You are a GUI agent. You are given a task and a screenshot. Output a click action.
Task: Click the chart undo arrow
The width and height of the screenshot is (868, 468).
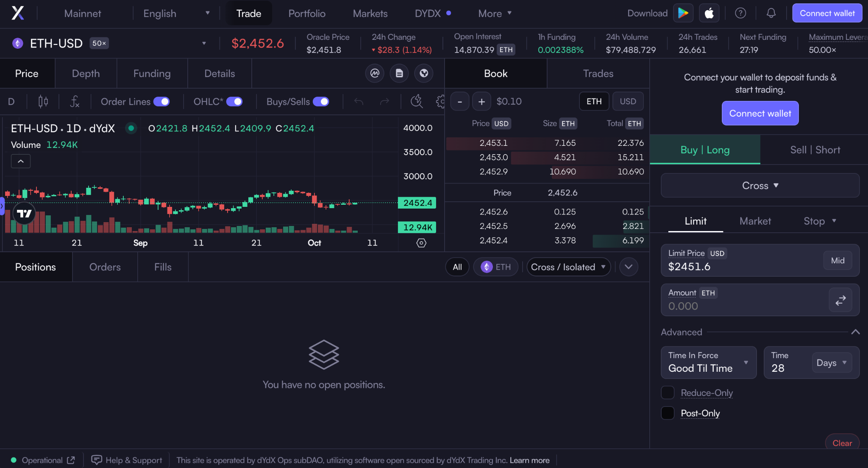359,102
